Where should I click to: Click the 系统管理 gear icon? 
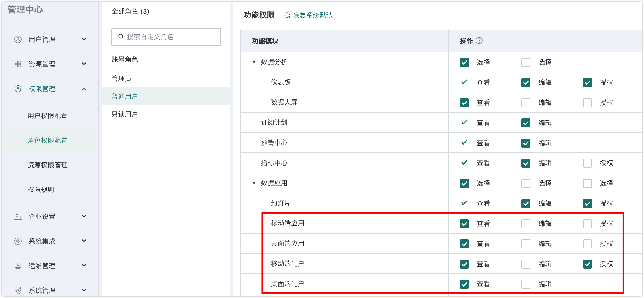tap(18, 290)
